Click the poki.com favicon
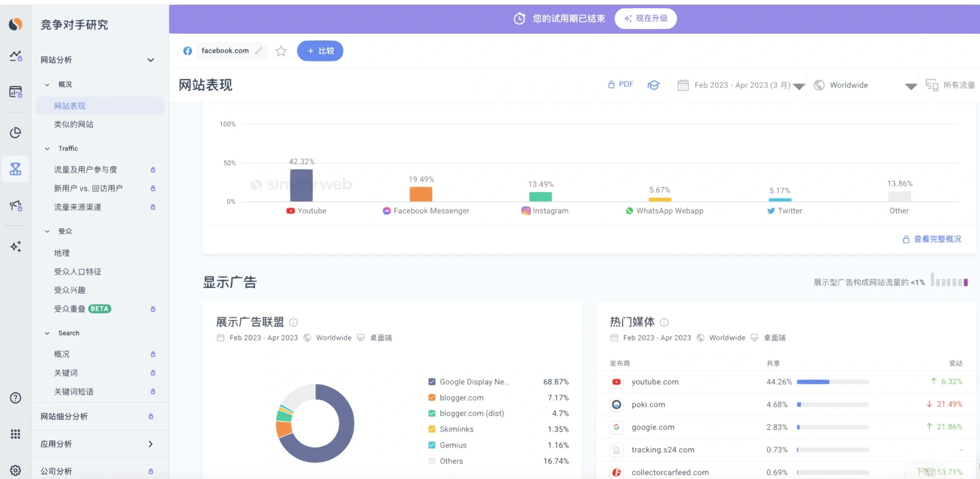The height and width of the screenshot is (479, 980). point(617,405)
